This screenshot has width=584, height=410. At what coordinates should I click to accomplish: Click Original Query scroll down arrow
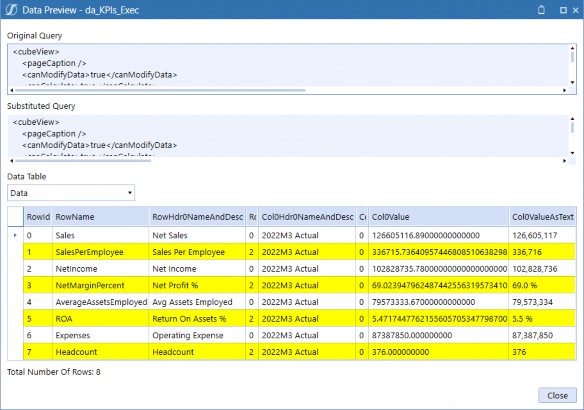572,82
